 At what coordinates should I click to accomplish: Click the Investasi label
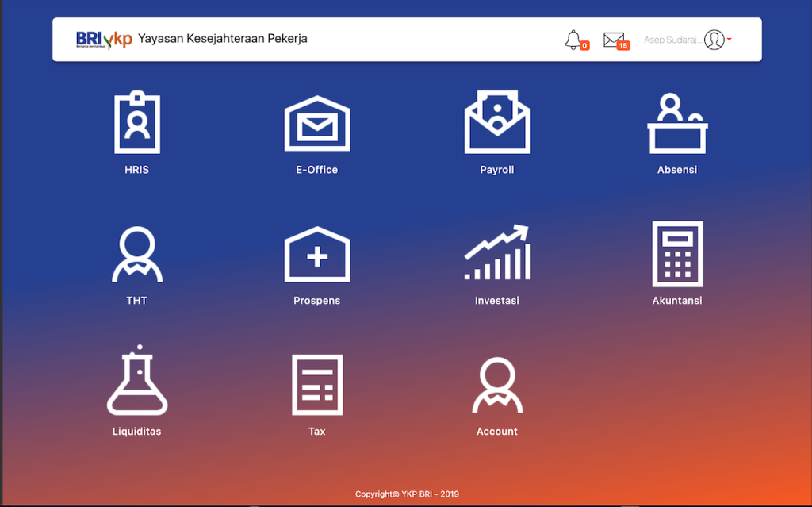pos(497,301)
